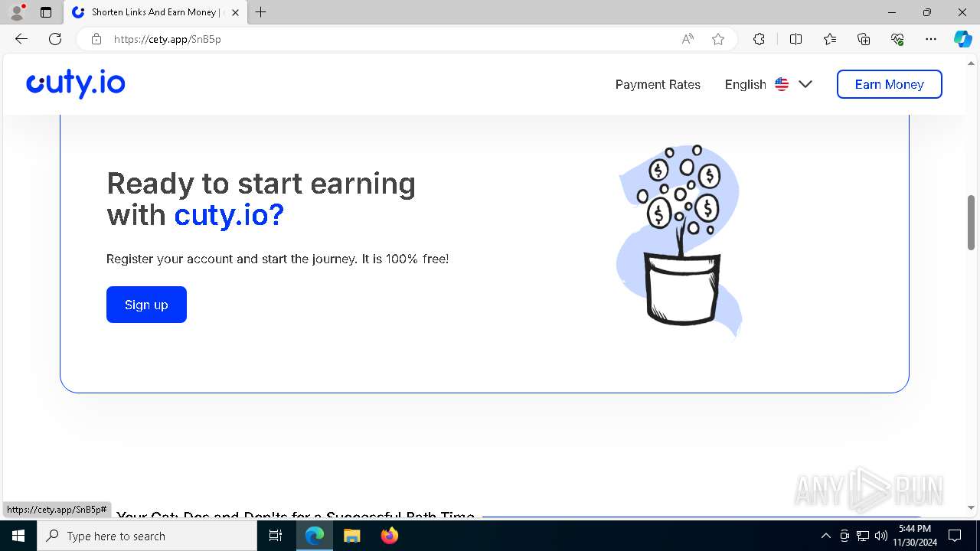Click the scrollbar up arrow
Viewport: 980px width, 551px height.
coord(971,62)
